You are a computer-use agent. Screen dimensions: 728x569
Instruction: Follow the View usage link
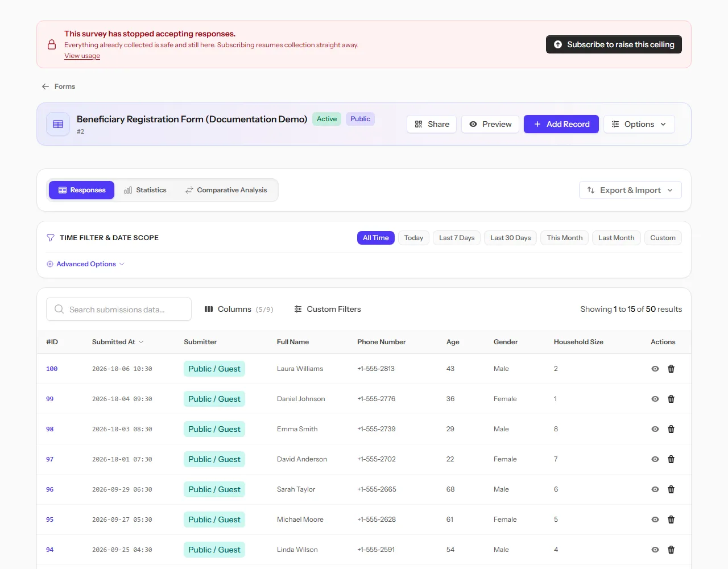(x=82, y=56)
